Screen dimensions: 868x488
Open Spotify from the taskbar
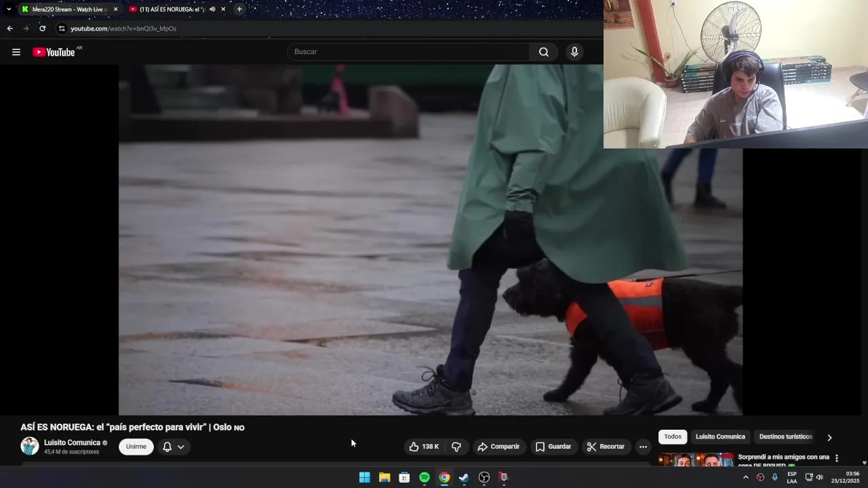[425, 477]
